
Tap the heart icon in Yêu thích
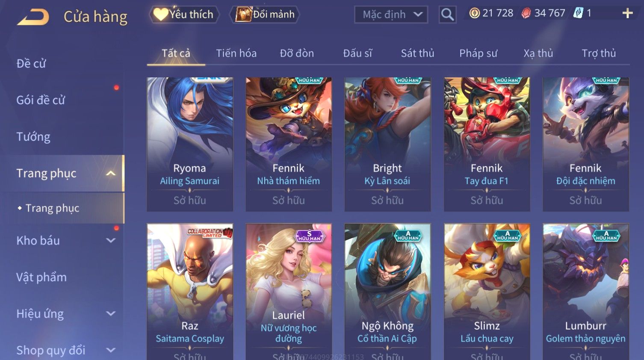(161, 14)
